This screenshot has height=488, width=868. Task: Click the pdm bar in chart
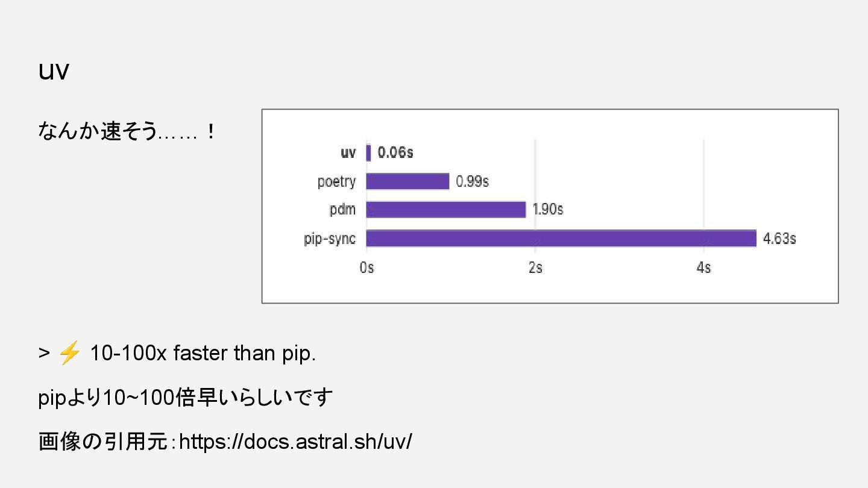(446, 210)
